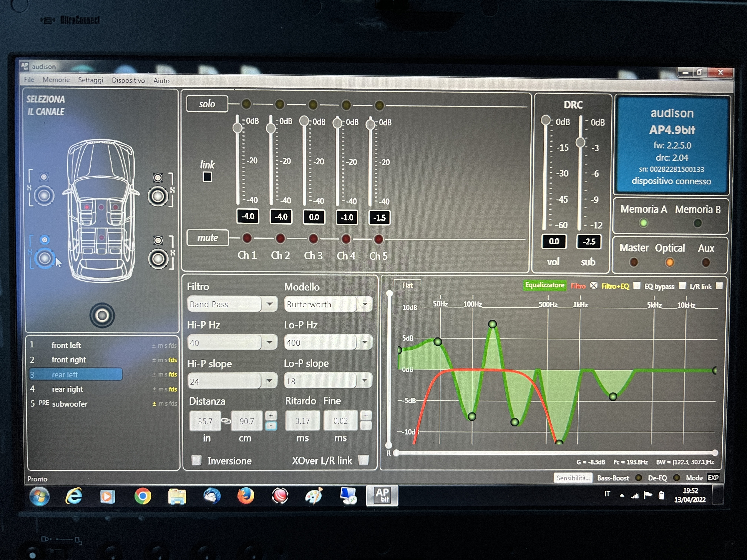The image size is (747, 560).
Task: Select the rear right tweeter speaker icon
Action: (158, 240)
